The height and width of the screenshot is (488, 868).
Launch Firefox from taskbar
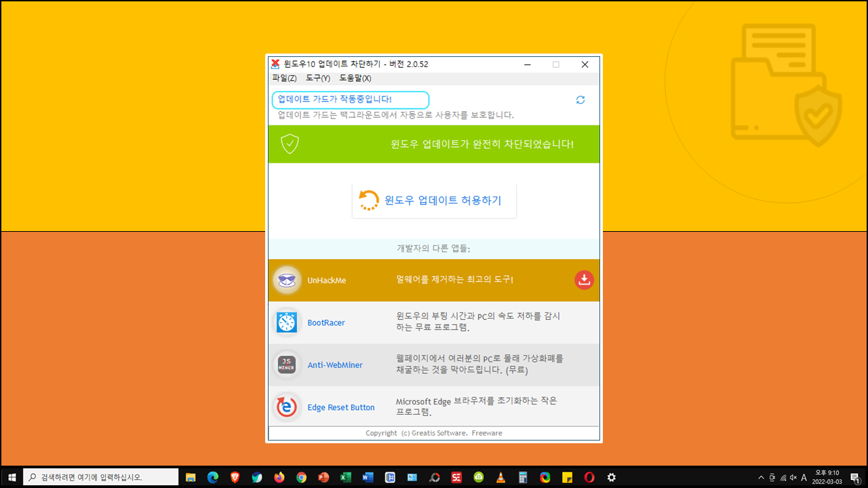(279, 477)
